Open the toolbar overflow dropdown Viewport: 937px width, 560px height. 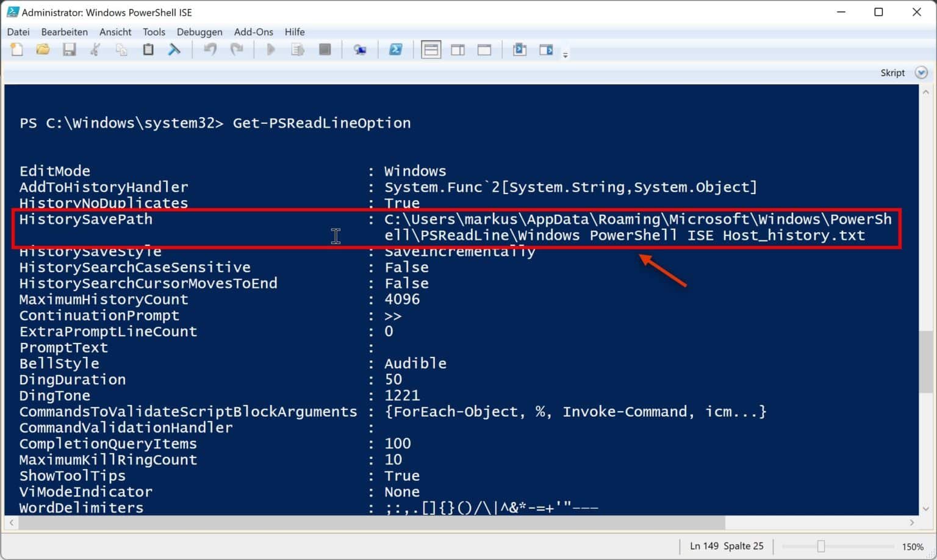tap(565, 54)
